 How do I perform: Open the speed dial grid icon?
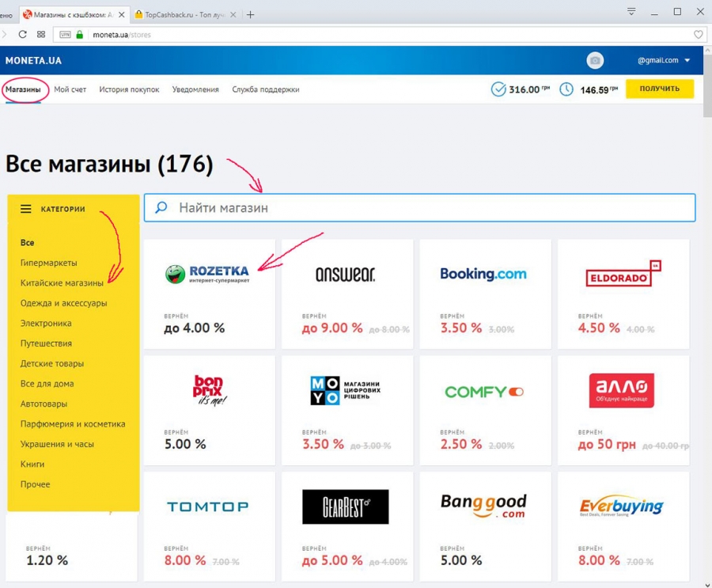(x=41, y=35)
